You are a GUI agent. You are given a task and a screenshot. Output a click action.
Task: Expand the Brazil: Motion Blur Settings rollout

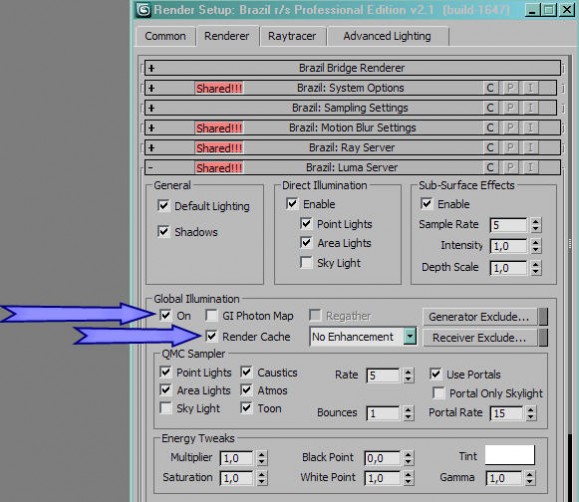pyautogui.click(x=151, y=128)
